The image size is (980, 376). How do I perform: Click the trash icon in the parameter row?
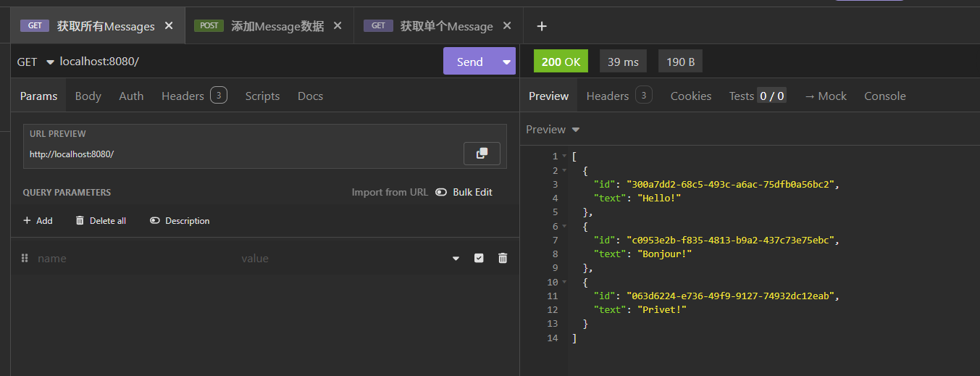pyautogui.click(x=503, y=258)
